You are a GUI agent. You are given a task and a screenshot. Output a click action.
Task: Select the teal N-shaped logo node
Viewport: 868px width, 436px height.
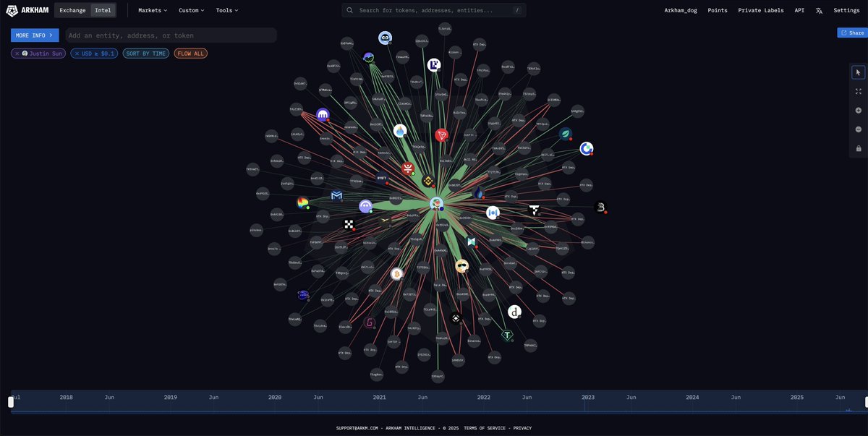coord(471,241)
